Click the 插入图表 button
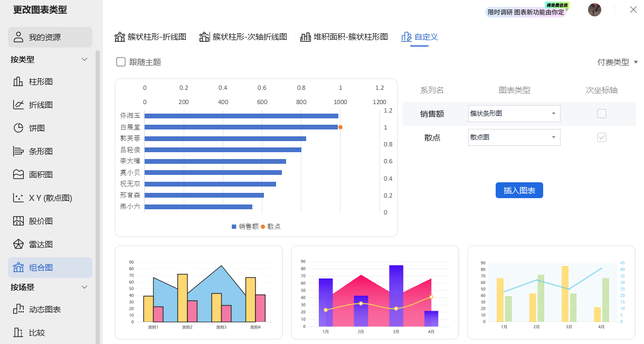Screen dimensions: 644x344 519,190
